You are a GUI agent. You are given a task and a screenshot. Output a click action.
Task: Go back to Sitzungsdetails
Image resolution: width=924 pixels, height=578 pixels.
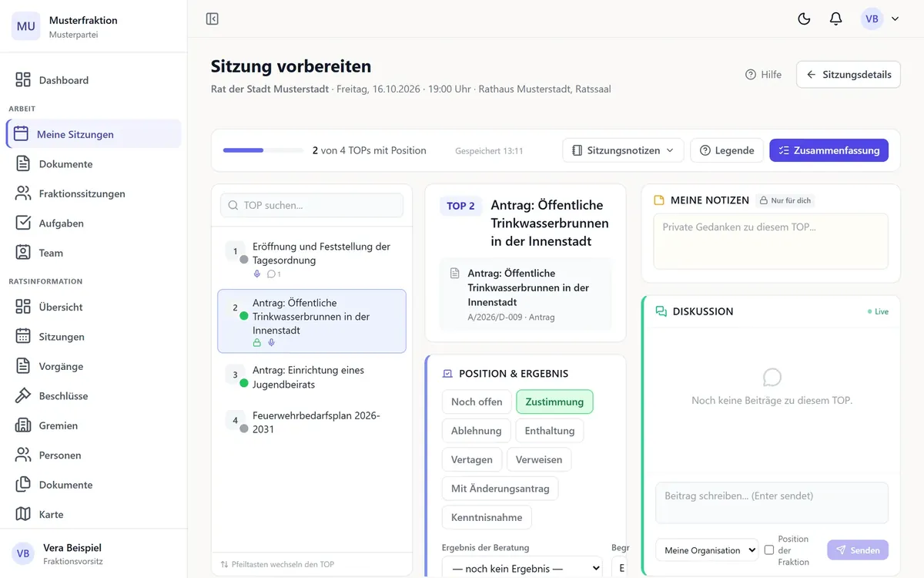tap(849, 75)
